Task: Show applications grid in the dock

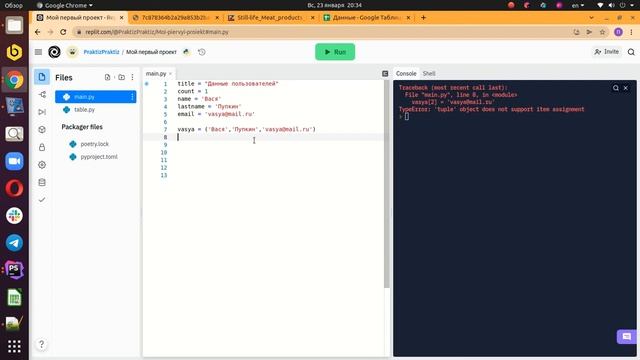Action: pos(14,346)
